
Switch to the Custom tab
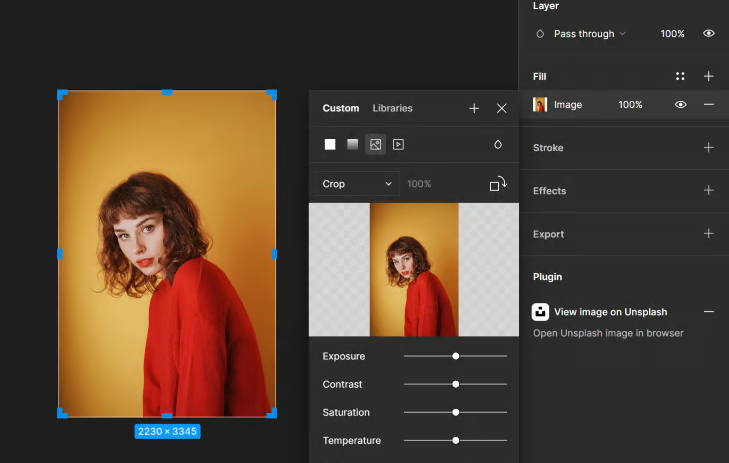point(340,108)
